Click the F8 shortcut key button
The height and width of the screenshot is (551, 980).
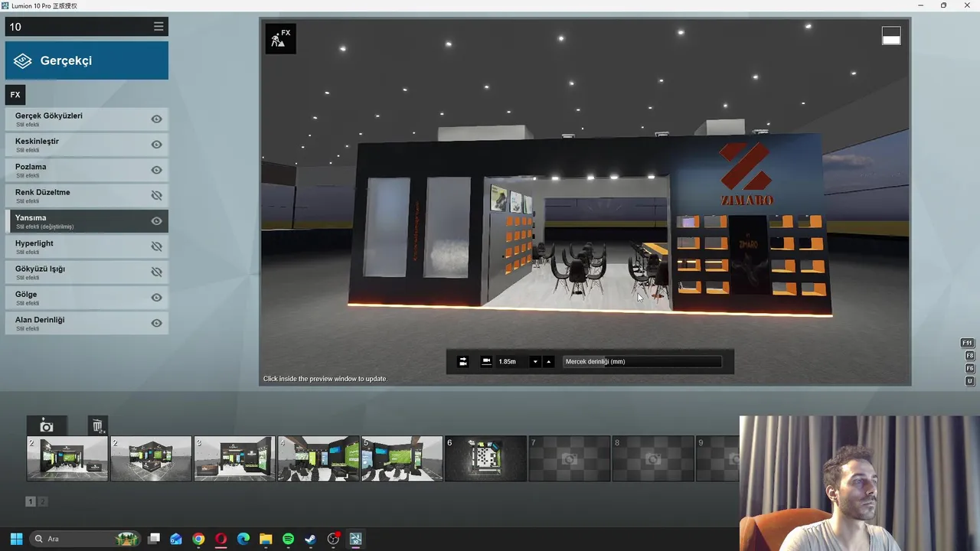pos(970,356)
